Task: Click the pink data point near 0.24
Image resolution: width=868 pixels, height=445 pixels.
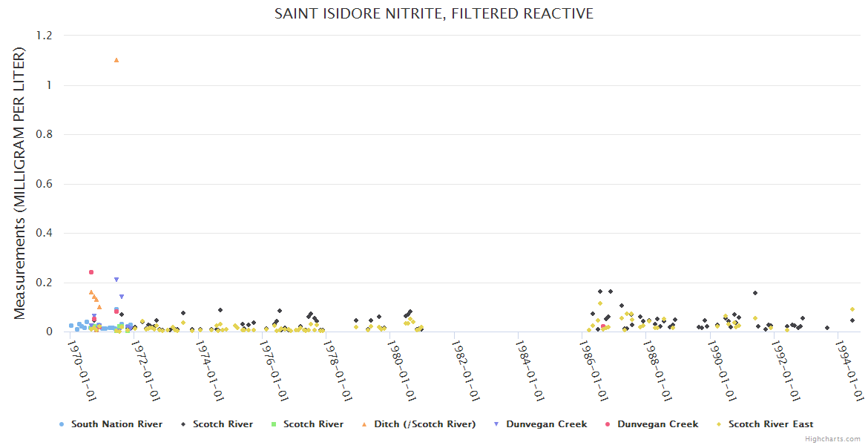Action: tap(91, 272)
